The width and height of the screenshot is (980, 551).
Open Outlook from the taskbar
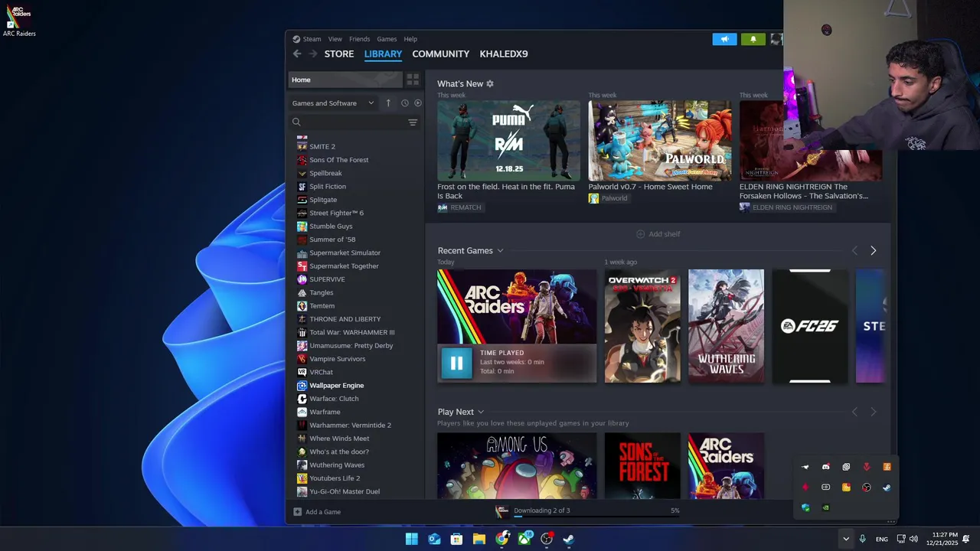tap(434, 539)
